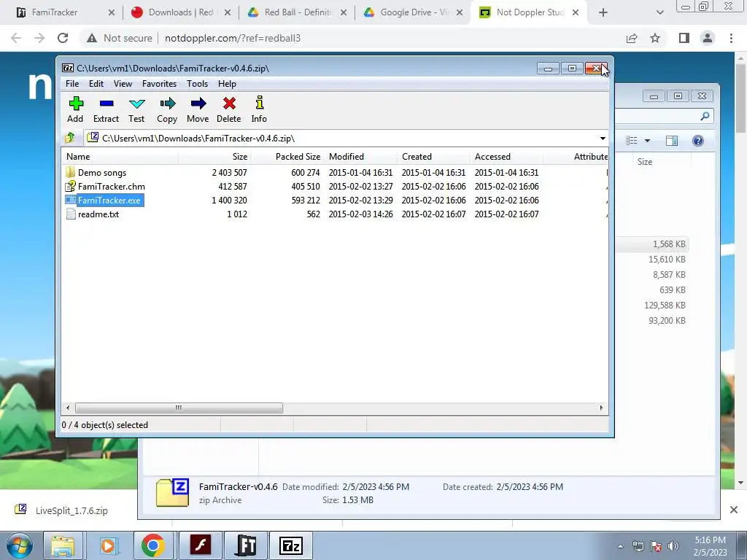Click the Extract toolbar icon
The width and height of the screenshot is (747, 560).
(x=106, y=109)
